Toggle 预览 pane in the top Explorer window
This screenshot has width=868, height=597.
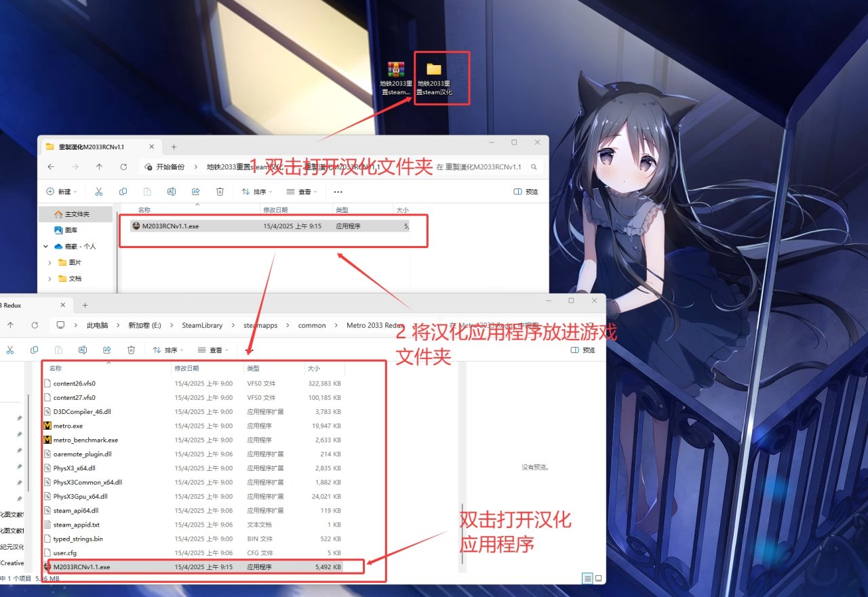coord(526,192)
